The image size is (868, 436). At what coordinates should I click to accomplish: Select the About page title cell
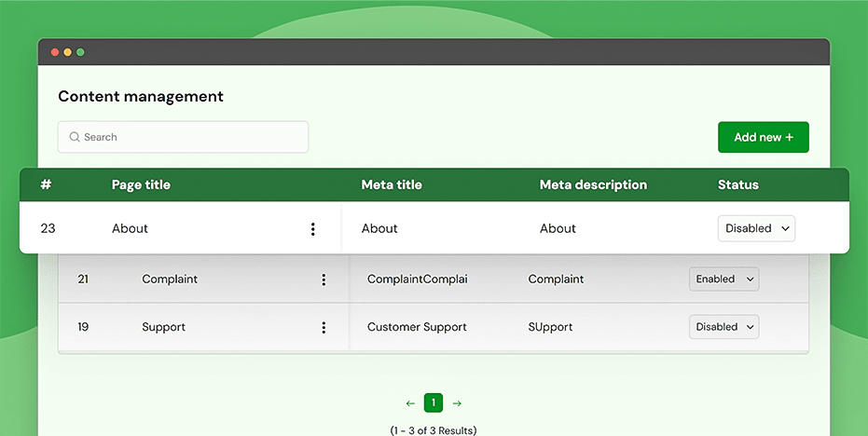131,228
